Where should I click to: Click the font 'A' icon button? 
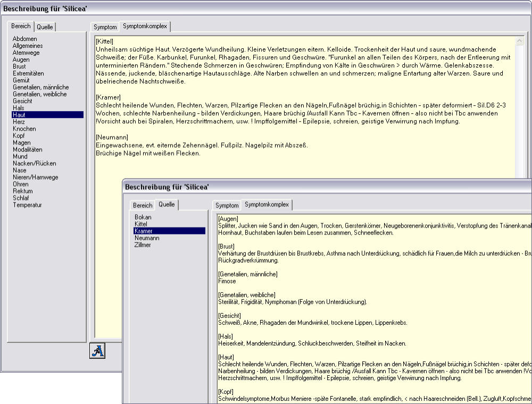point(97,351)
